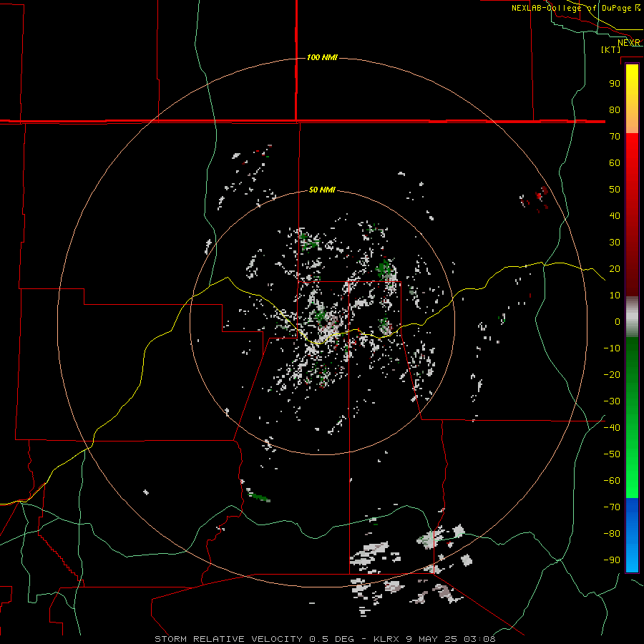Click the "-30" velocity scale value
644x644 pixels.
612,401
